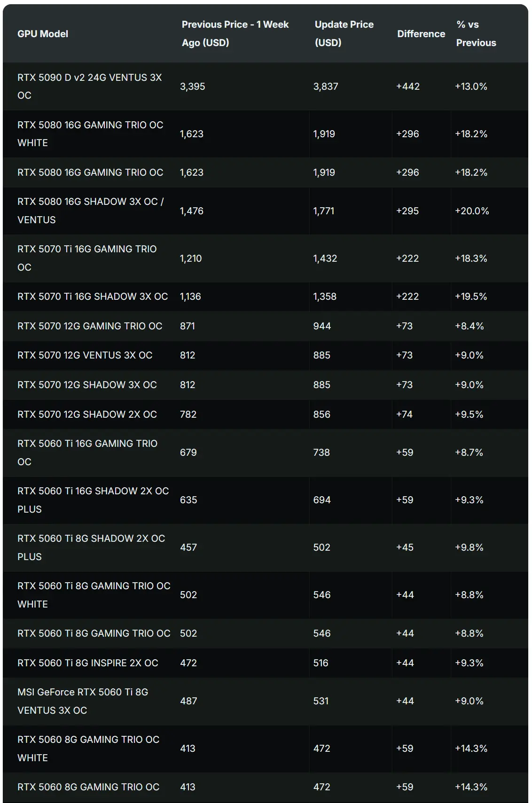This screenshot has width=532, height=803.
Task: Select the % vs Previous column header
Action: pos(476,33)
